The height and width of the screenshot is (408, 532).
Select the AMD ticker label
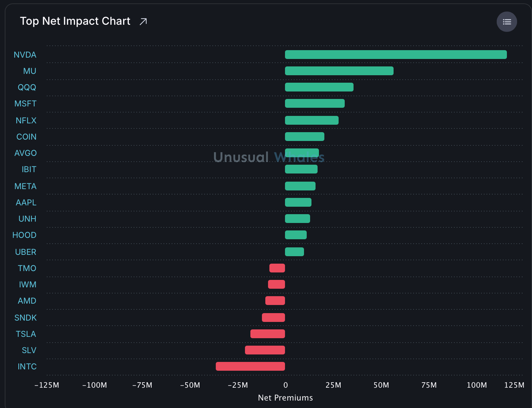point(27,301)
